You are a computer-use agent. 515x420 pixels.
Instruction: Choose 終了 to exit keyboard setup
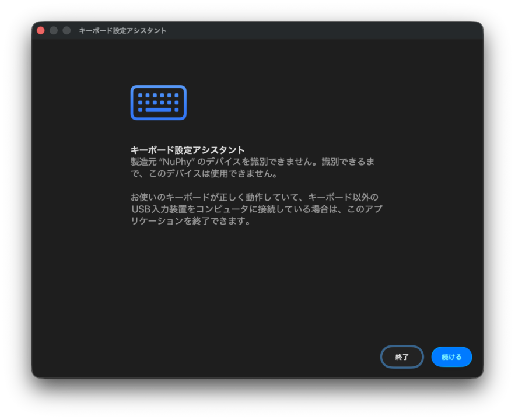point(401,356)
